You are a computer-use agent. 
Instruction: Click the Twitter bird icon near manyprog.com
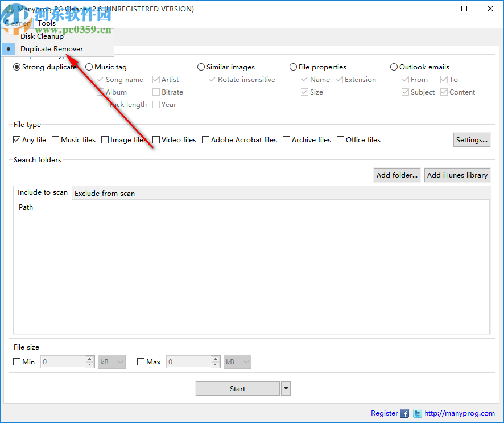click(x=417, y=413)
